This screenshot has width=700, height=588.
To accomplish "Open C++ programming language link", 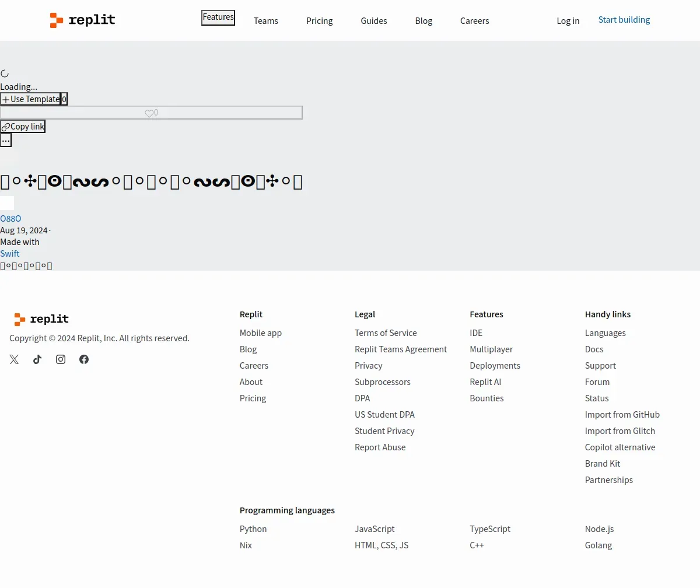I will pyautogui.click(x=477, y=545).
